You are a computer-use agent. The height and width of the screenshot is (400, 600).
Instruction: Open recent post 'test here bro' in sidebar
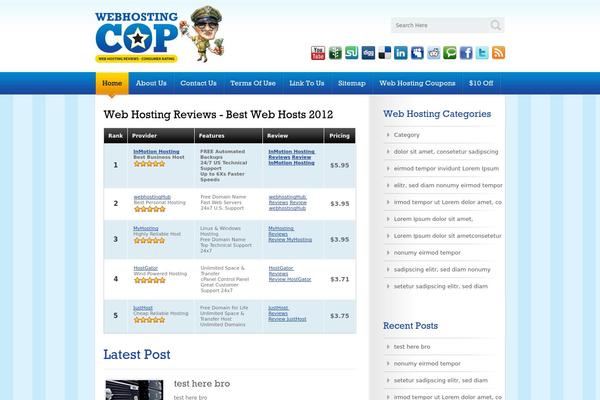(x=412, y=347)
